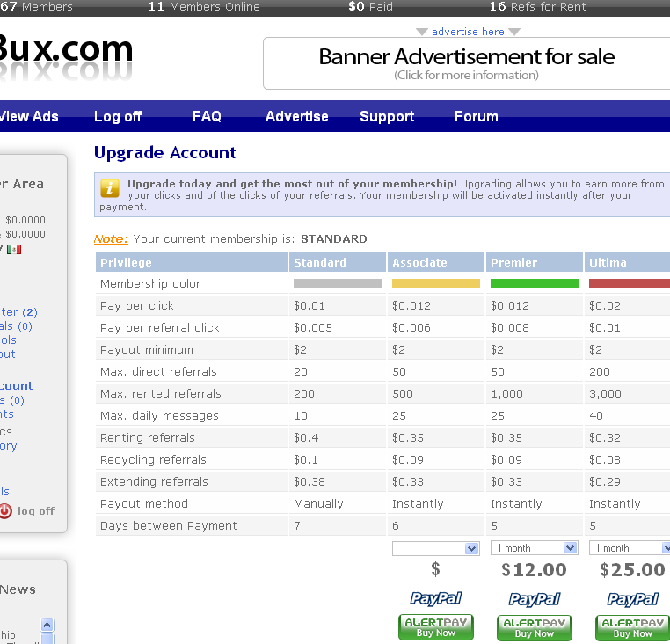
Task: Click the red log off power icon
Action: pyautogui.click(x=5, y=511)
